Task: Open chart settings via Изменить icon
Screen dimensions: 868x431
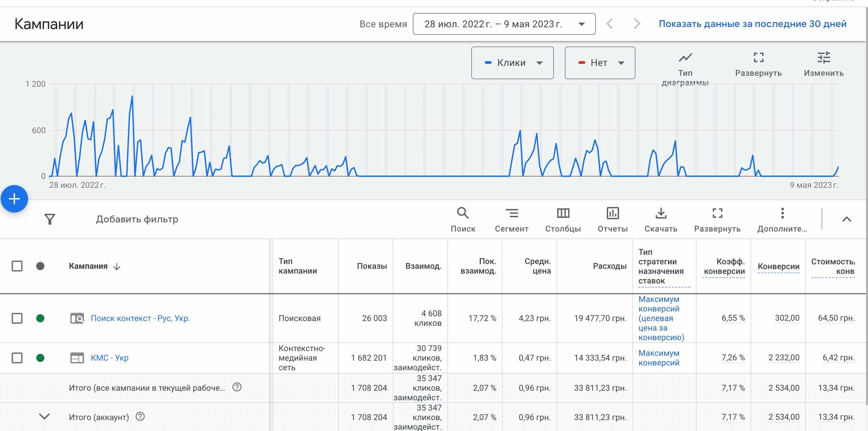Action: (x=824, y=57)
